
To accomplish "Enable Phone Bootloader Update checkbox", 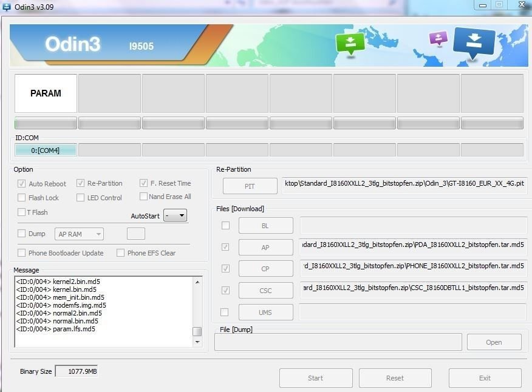I will click(21, 252).
